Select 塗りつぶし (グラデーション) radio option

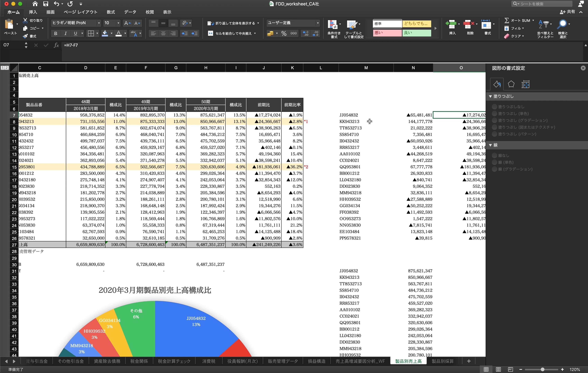tap(494, 120)
